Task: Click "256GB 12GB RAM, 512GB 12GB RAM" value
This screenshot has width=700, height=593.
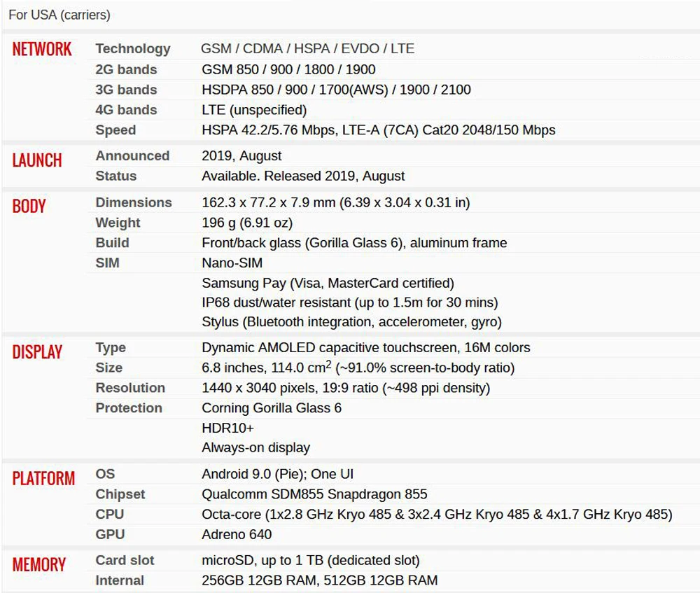Action: pyautogui.click(x=320, y=580)
